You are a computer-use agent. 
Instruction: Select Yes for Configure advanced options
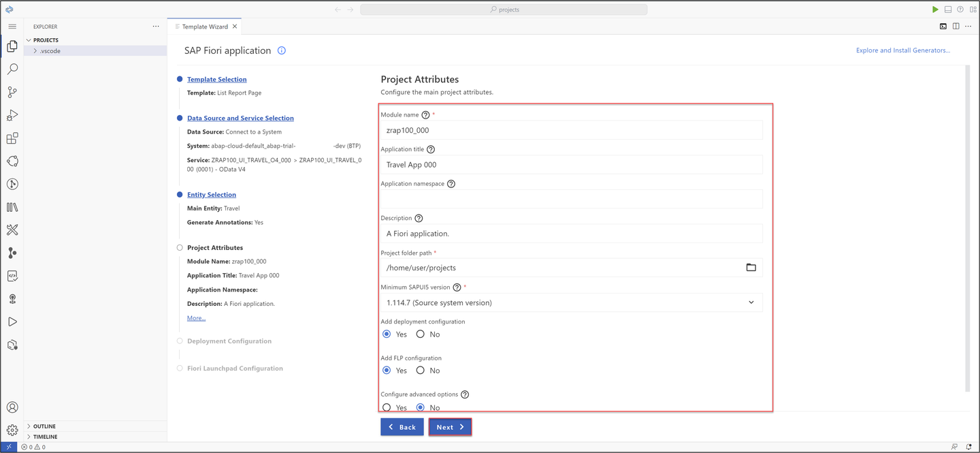click(x=387, y=407)
